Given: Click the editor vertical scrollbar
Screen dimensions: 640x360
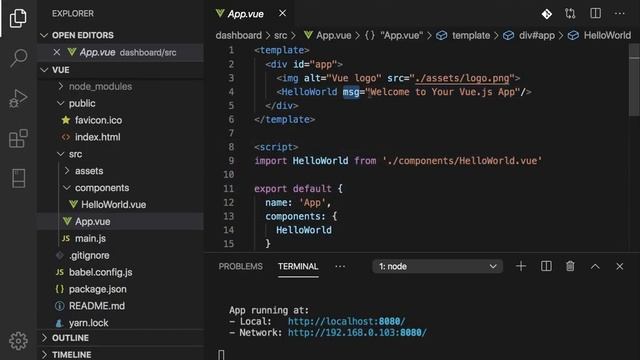Looking at the screenshot, I should (x=634, y=80).
